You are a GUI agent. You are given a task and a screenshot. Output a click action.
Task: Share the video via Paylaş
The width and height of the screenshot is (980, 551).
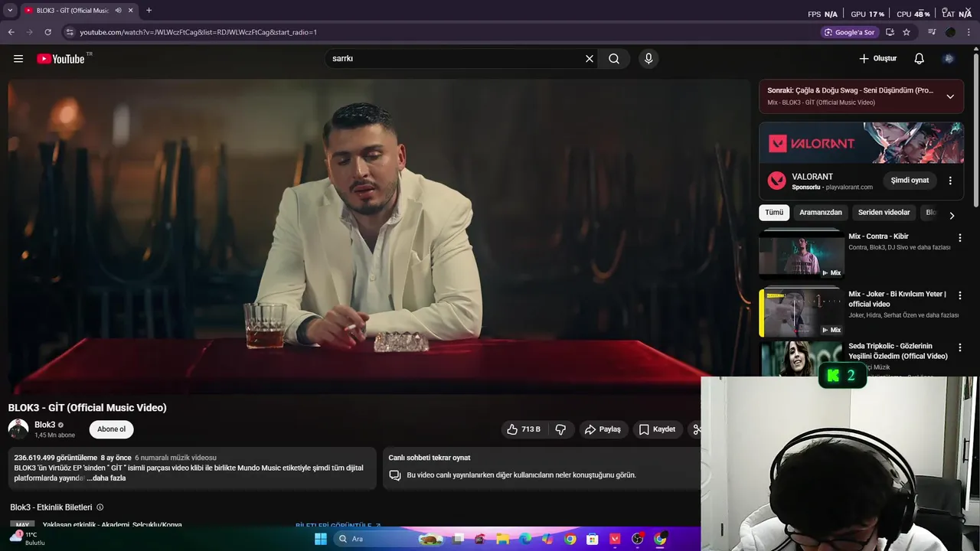point(603,429)
